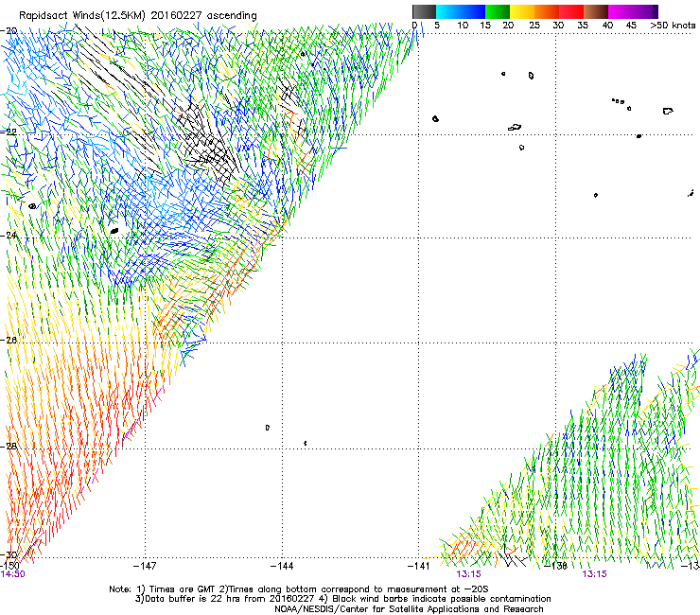Click the filled black island near -24 latitude
This screenshot has width=700, height=615.
pos(114,231)
